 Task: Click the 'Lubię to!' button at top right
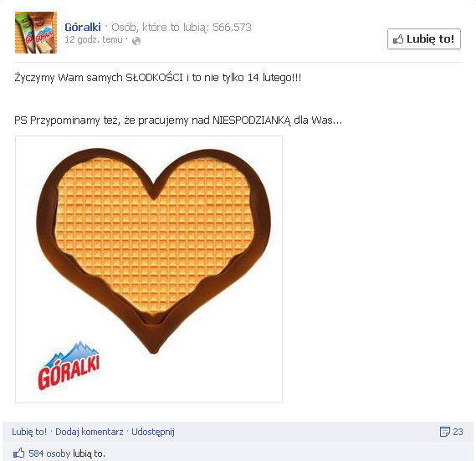(424, 38)
